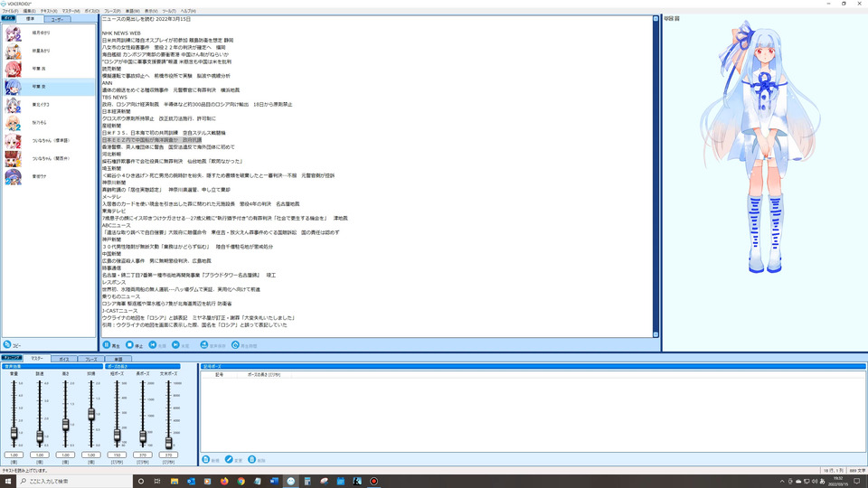Open the テキスト menu
Viewport: 868px width, 488px height.
pyautogui.click(x=49, y=11)
